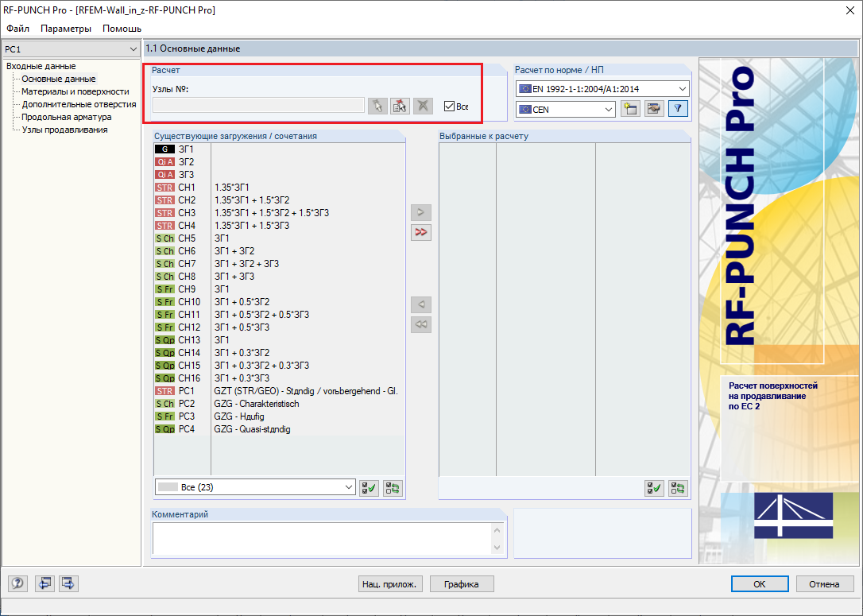The width and height of the screenshot is (863, 616).
Task: Go to previous input window with arrow icon
Action: pos(45,583)
